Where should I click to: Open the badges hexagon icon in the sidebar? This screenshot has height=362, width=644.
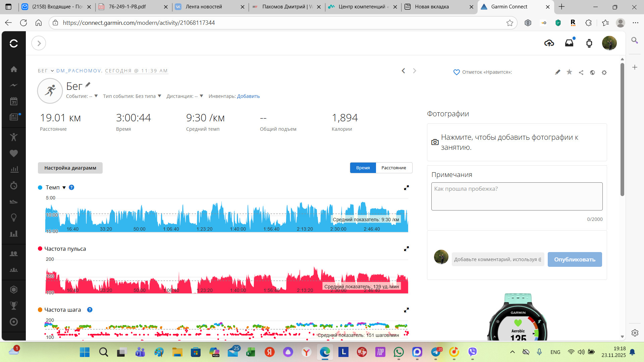[x=14, y=290]
